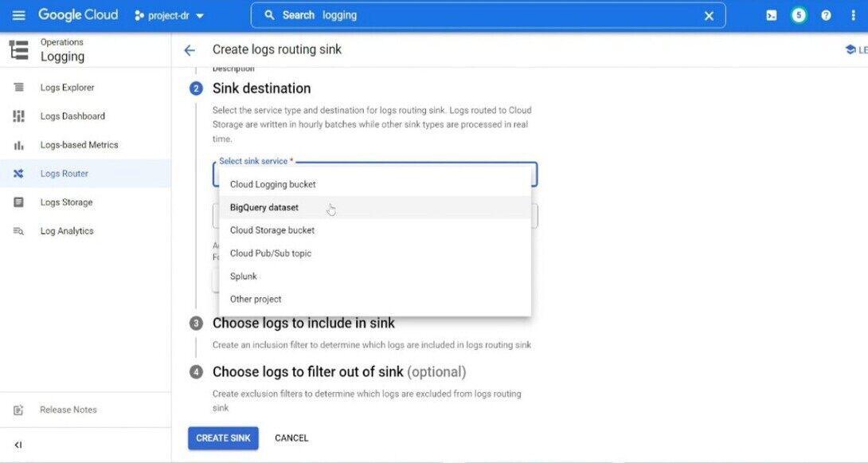Open the Logs Storage icon
868x463 pixels.
(18, 202)
